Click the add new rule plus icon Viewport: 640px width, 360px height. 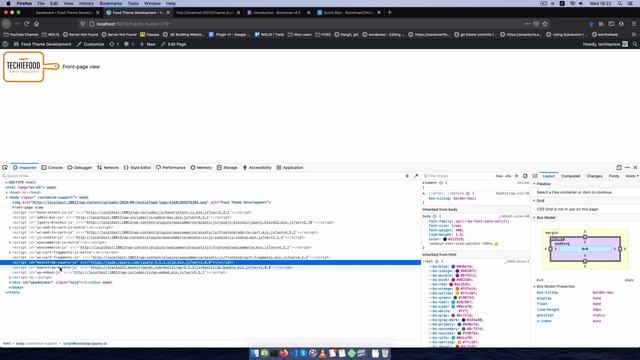(x=517, y=176)
